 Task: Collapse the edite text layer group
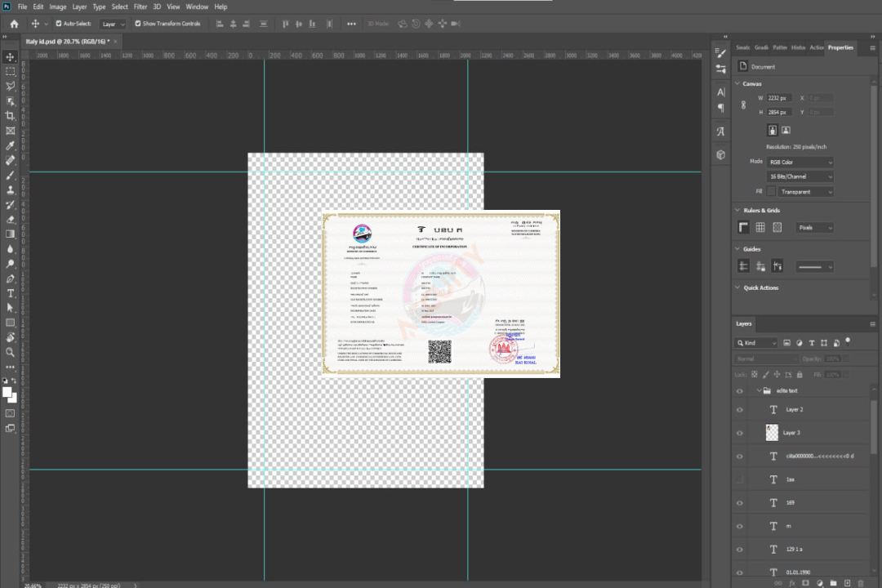[758, 391]
